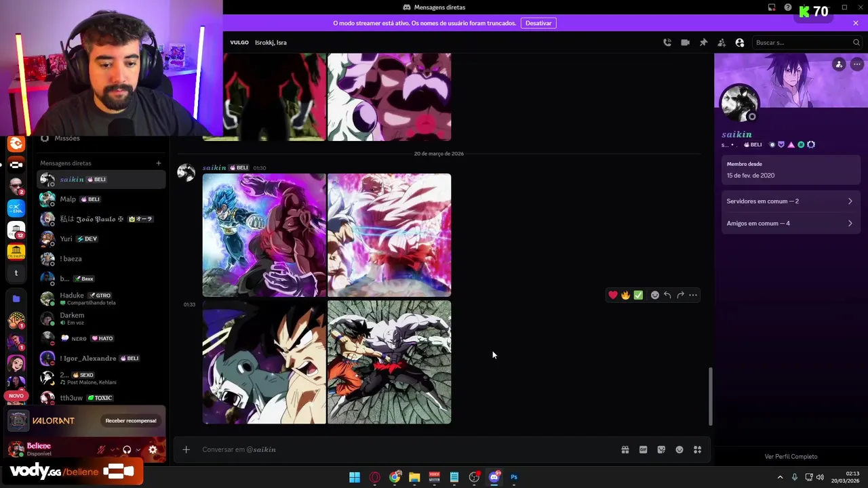Expand Amigos em comum — 4
This screenshot has height=488, width=868.
pos(791,223)
